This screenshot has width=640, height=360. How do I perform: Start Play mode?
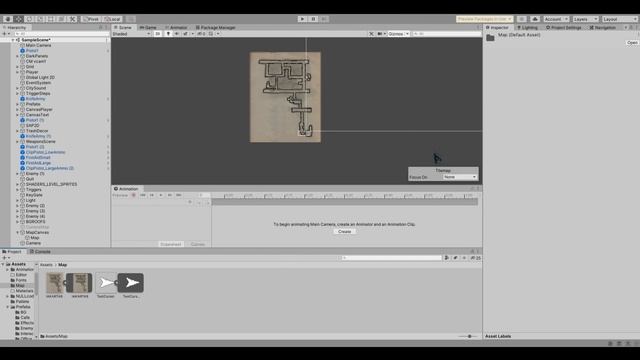click(x=302, y=19)
